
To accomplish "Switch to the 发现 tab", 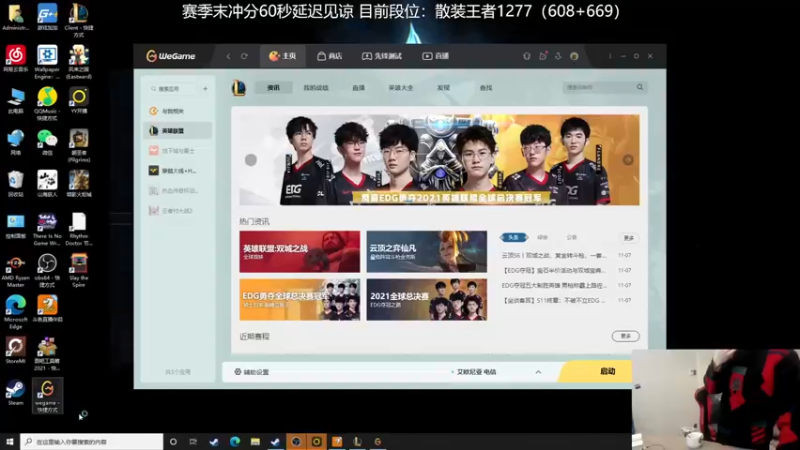I will point(443,88).
